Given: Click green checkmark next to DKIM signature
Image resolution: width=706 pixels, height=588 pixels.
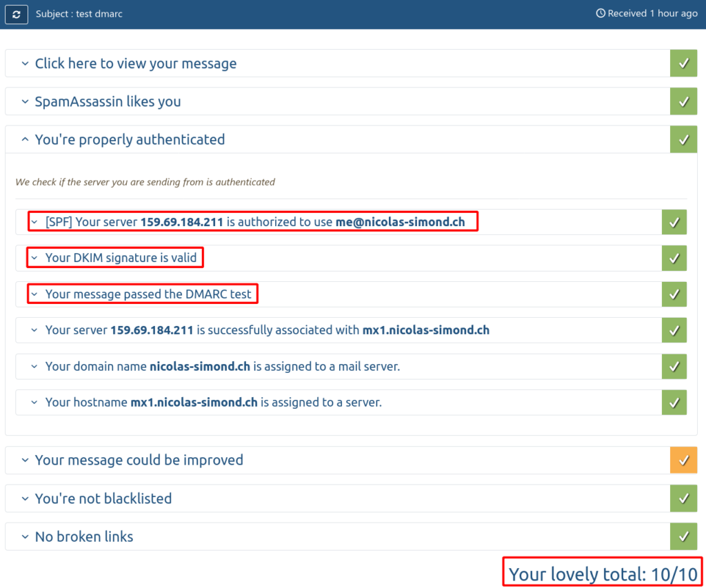Looking at the screenshot, I should 674,258.
